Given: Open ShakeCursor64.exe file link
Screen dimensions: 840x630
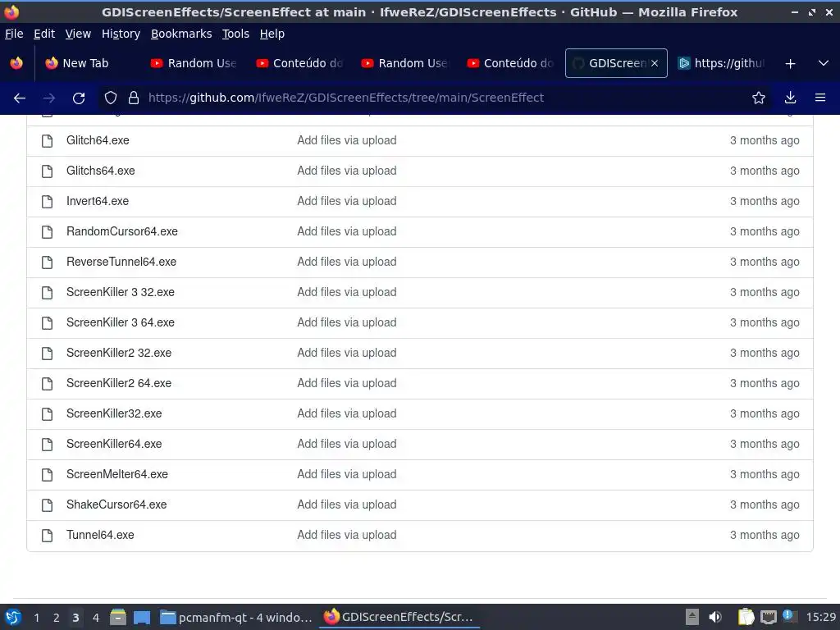Looking at the screenshot, I should [116, 504].
